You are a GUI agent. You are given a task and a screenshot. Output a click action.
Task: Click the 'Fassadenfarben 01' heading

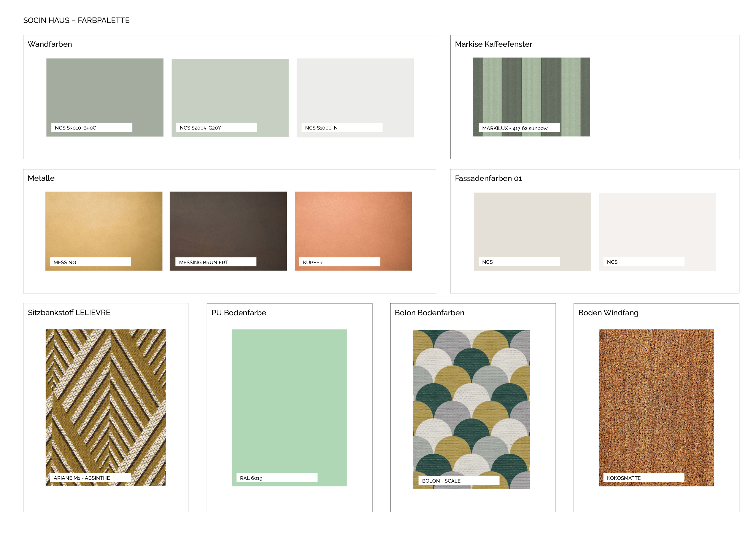[x=488, y=179]
